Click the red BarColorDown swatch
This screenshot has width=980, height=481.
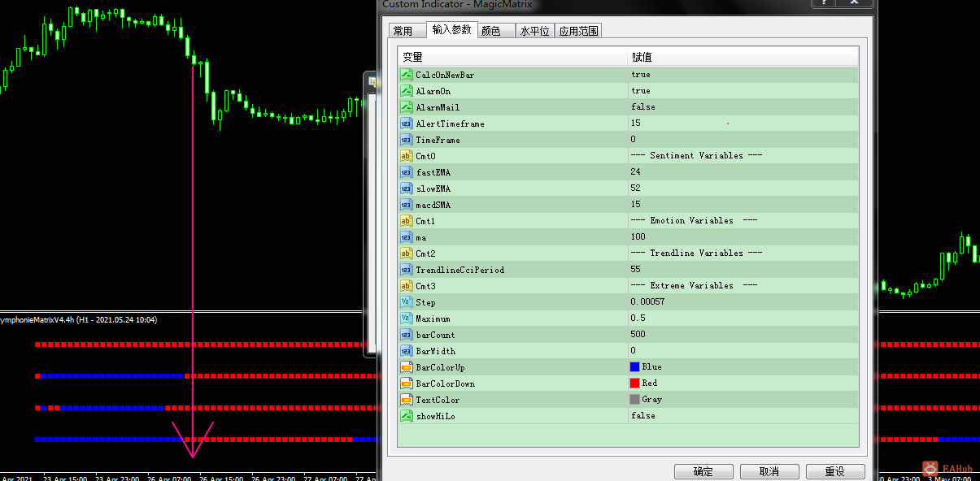[x=634, y=383]
